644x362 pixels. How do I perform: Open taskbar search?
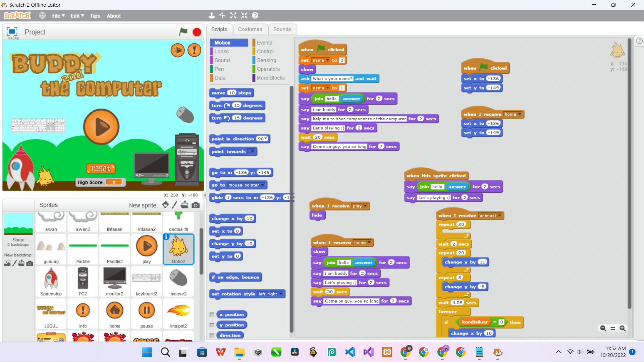click(165, 352)
